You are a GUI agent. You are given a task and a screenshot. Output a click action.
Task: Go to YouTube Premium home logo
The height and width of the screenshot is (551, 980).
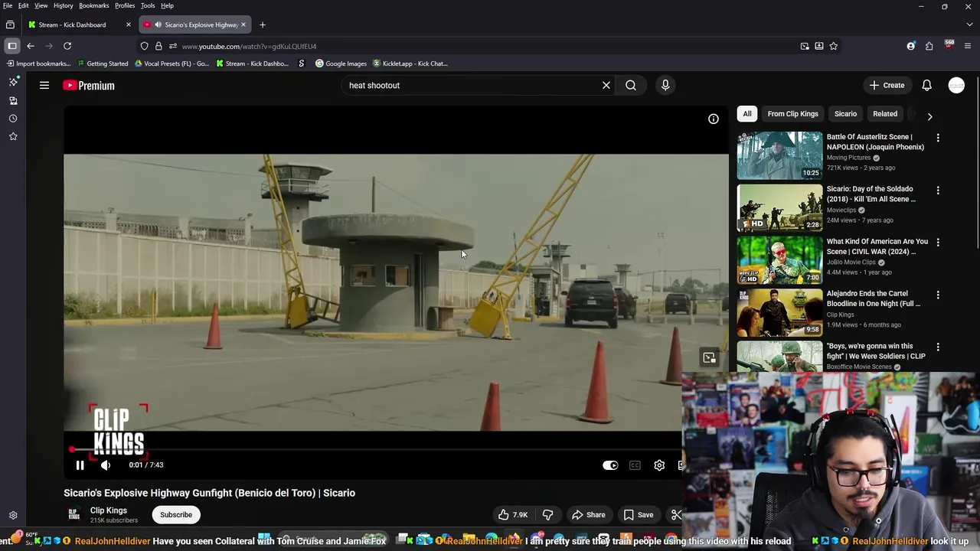point(89,86)
